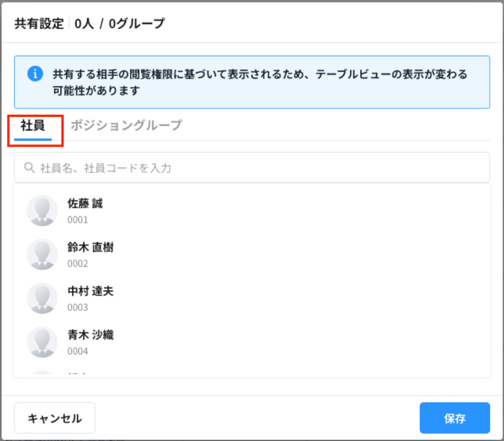504x441 pixels.
Task: Click employee code 0001
Action: click(77, 220)
